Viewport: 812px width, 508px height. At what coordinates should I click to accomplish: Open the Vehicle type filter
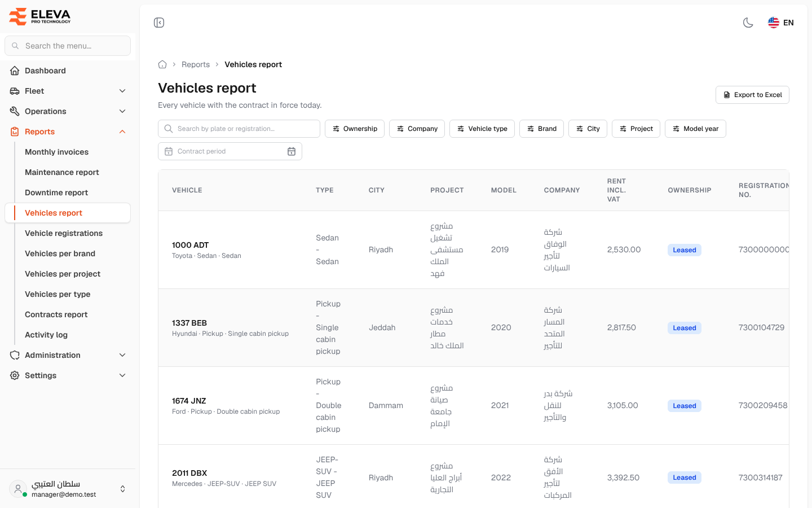482,129
